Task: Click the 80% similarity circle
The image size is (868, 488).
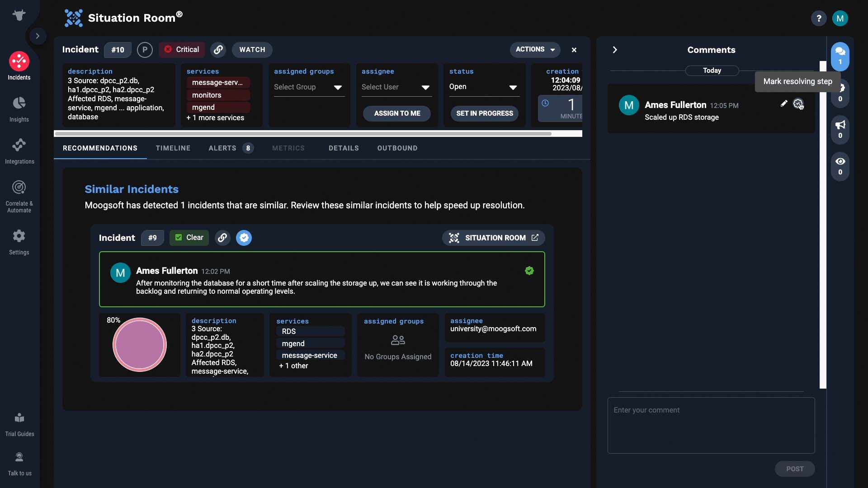Action: pos(140,345)
